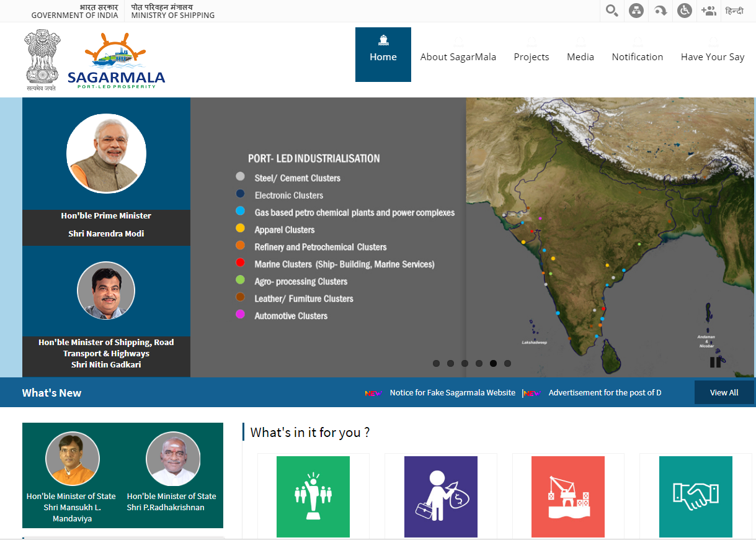The height and width of the screenshot is (540, 756).
Task: Click 'Steel/ Cement Clusters' legend entry
Action: coord(298,178)
